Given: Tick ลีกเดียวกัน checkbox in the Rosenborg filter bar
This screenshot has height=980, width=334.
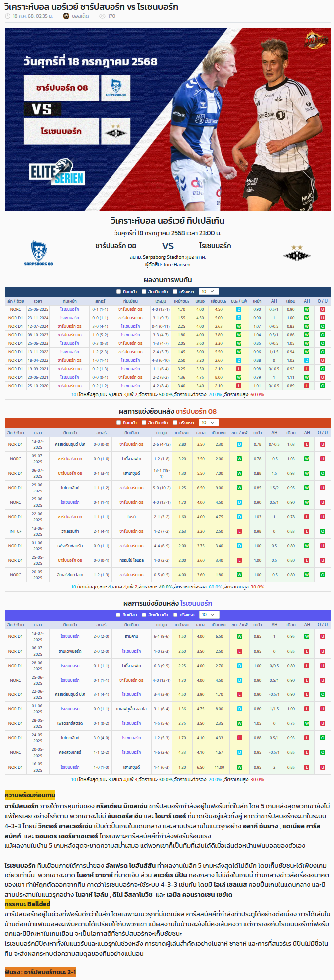Looking at the screenshot, I should coord(144,615).
